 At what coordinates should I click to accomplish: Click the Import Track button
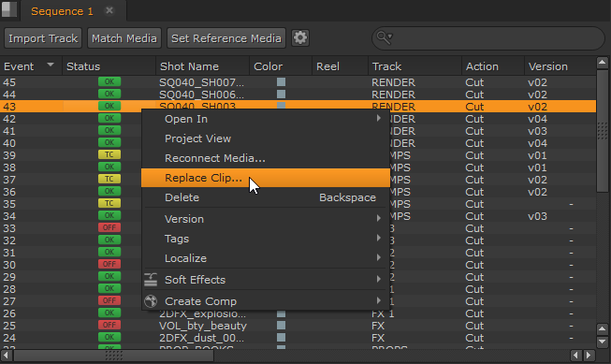(x=43, y=38)
